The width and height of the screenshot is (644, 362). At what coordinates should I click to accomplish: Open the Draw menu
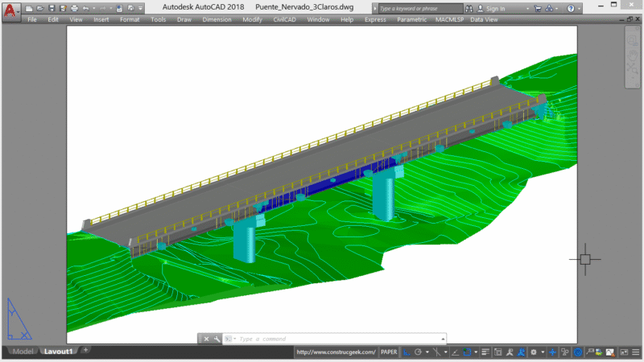click(x=184, y=19)
